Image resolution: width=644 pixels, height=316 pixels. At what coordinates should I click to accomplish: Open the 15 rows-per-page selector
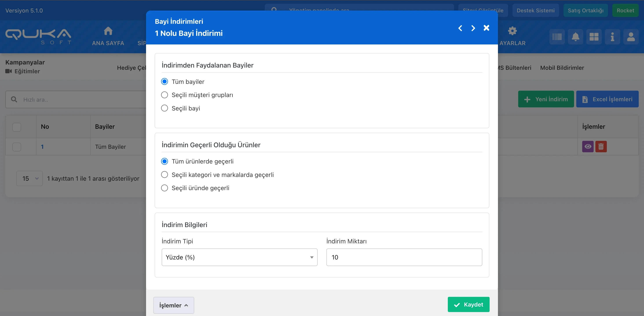coord(29,178)
